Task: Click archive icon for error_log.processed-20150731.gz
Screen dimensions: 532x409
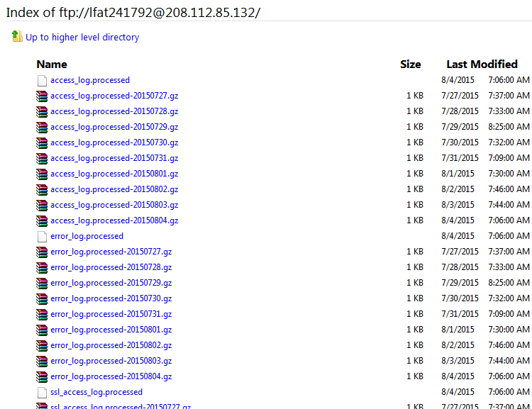Action: point(42,315)
